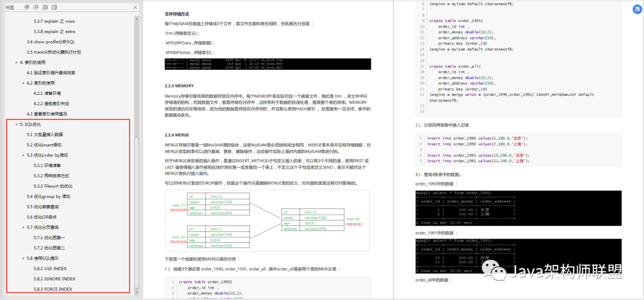Open bookmark '3.3.7 explain 之 rows'
Viewport: 644px width, 300px height.
pos(54,21)
